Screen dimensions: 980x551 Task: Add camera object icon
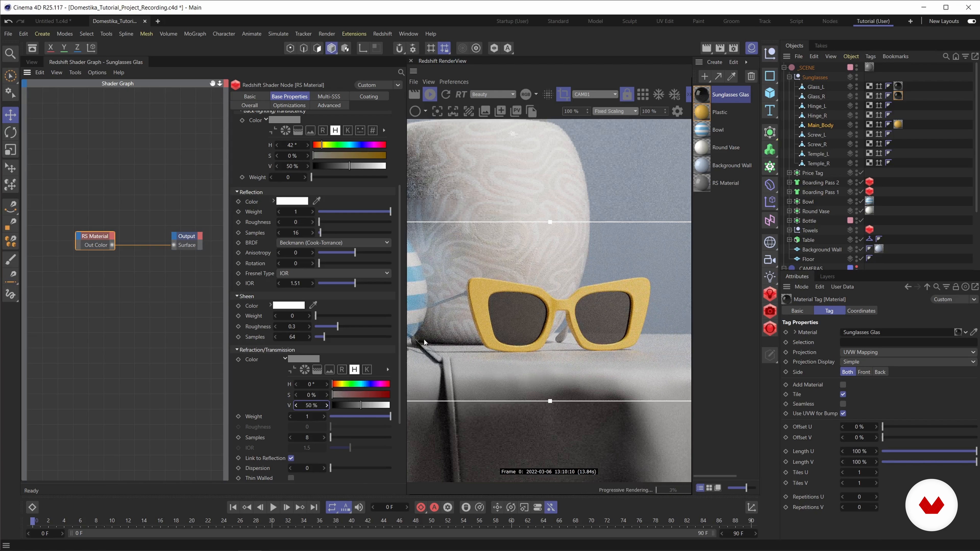coord(770,260)
